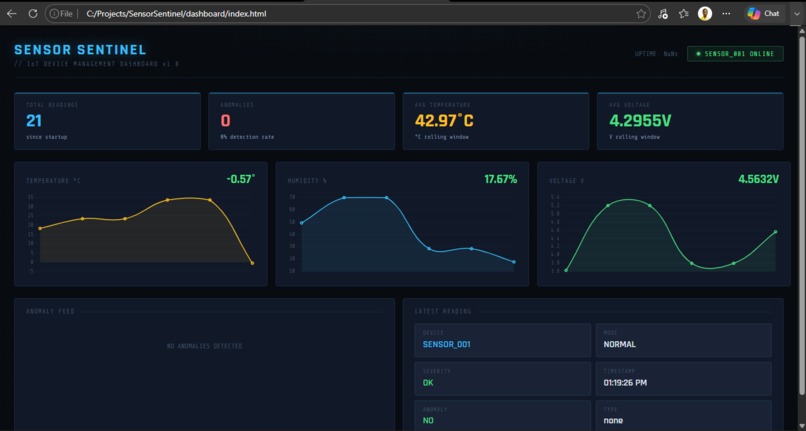This screenshot has height=431, width=806.
Task: Click the VOLTAGE V chart label
Action: point(566,181)
